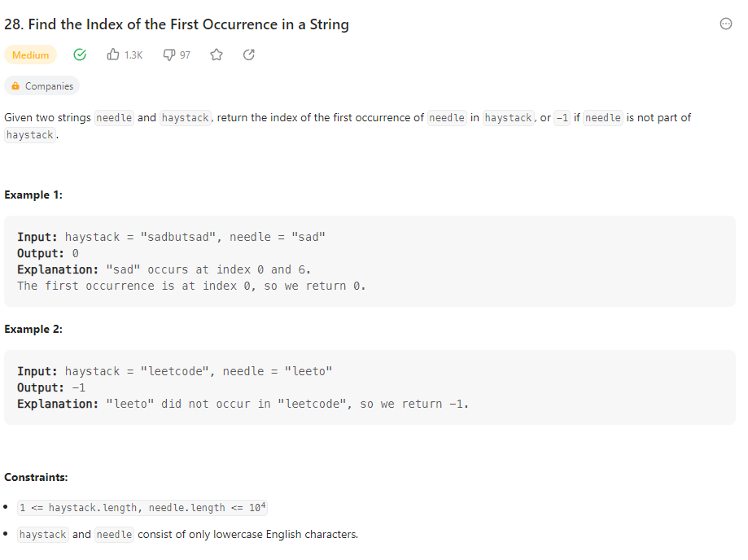This screenshot has width=748, height=560.
Task: Click the -1 inline code in description
Action: coord(562,118)
